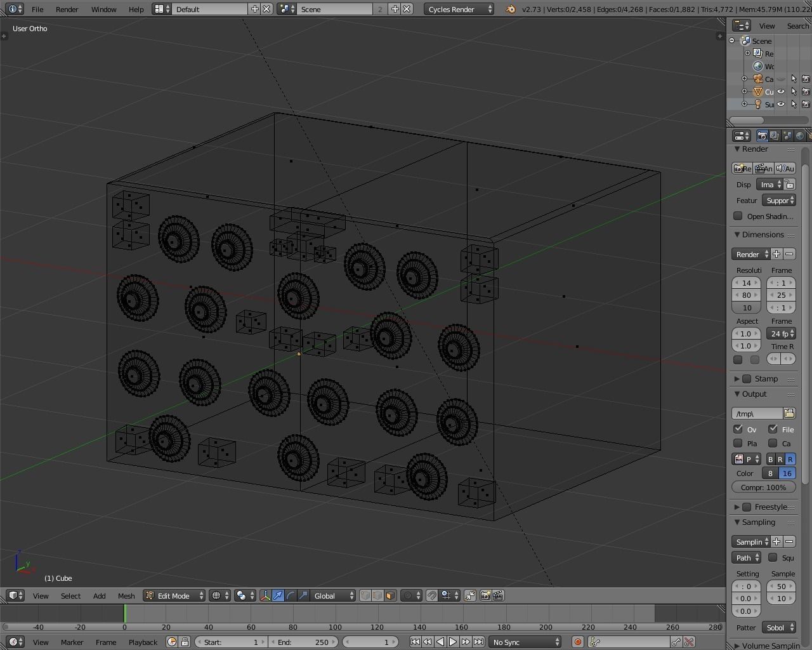This screenshot has width=812, height=650.
Task: Open the Cycles Render engine dropdown
Action: pyautogui.click(x=459, y=9)
